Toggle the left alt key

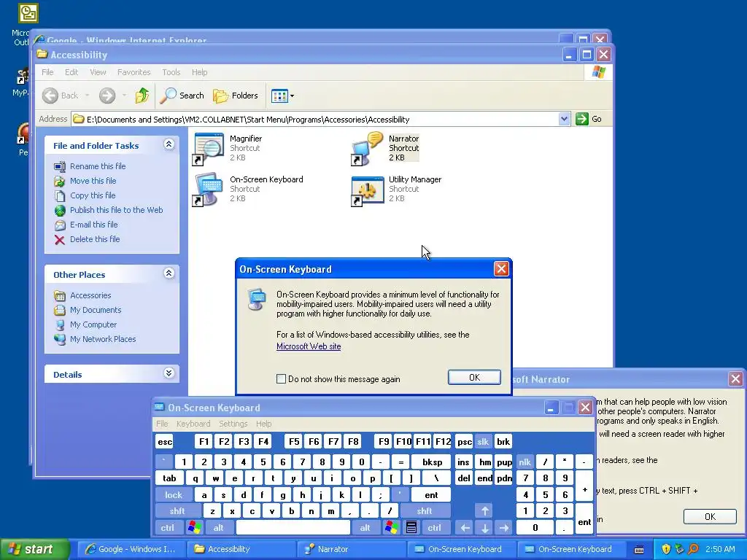point(219,528)
